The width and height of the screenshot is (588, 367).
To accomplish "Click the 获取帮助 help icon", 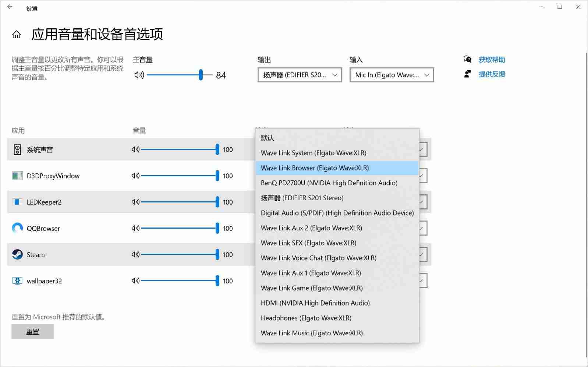I will [x=468, y=59].
